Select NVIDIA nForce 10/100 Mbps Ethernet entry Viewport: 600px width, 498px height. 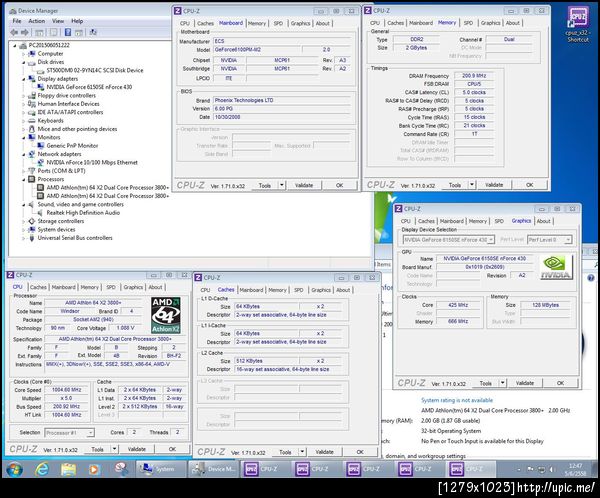(x=92, y=163)
